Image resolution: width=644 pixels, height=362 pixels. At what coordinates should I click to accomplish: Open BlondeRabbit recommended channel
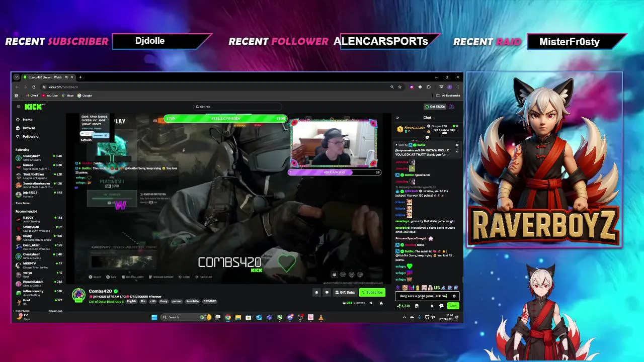(39, 283)
